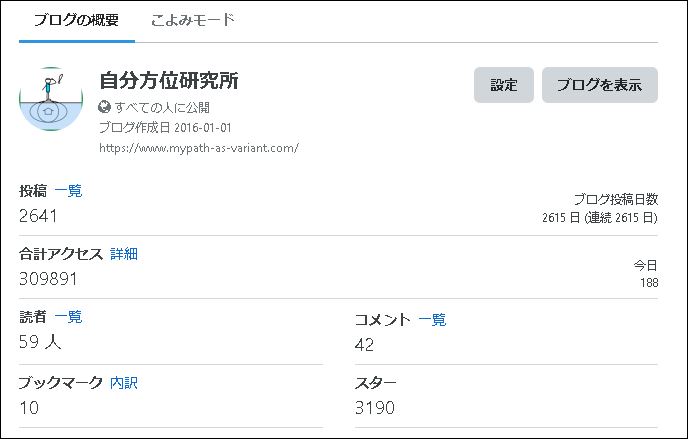This screenshot has height=439, width=688.
Task: Click the blog avatar profile image
Action: pos(51,99)
